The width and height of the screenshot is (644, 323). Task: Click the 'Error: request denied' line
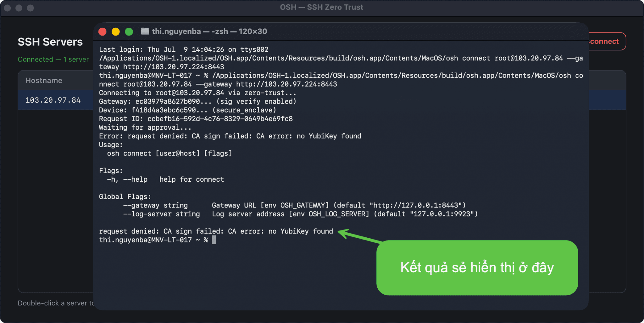tap(230, 136)
